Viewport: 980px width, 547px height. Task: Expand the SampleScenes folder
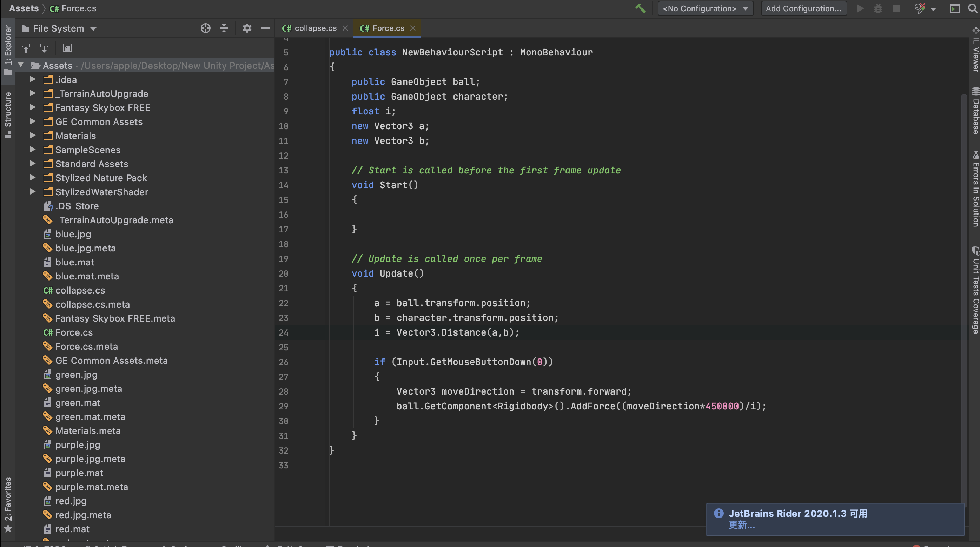[x=33, y=150]
